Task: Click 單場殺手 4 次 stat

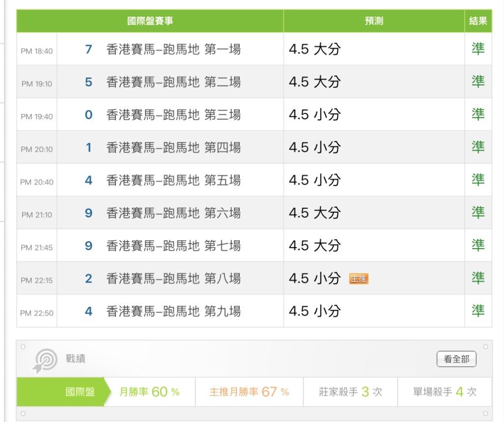Action: pos(445,392)
